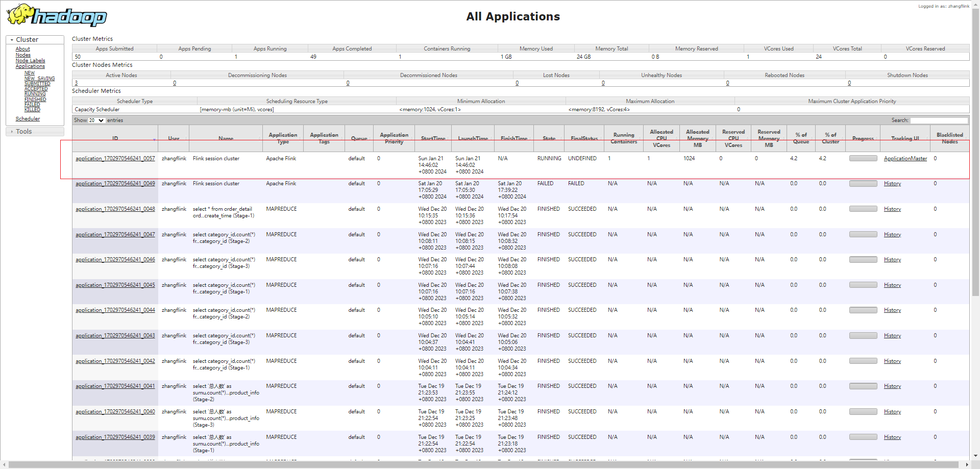Click progress bar of running application 0057
Screen dimensions: 980x469
(x=863, y=158)
